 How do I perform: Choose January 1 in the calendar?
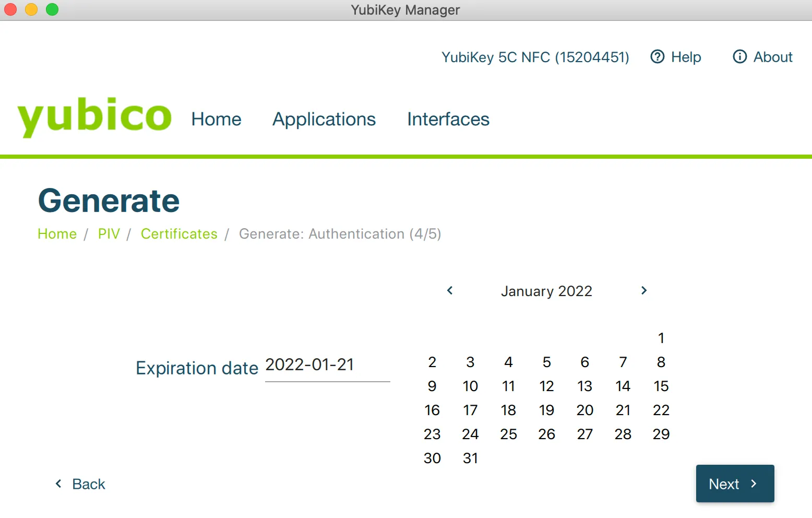coord(661,338)
